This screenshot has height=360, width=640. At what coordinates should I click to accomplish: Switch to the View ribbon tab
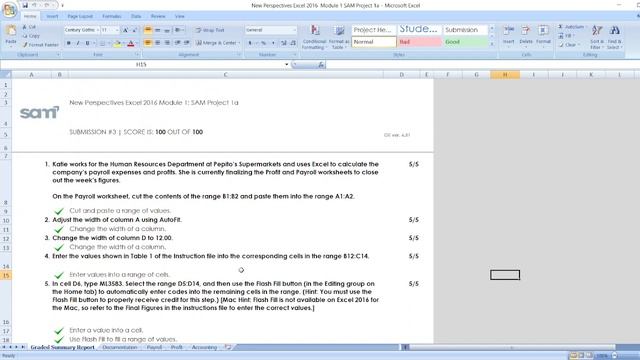(180, 16)
